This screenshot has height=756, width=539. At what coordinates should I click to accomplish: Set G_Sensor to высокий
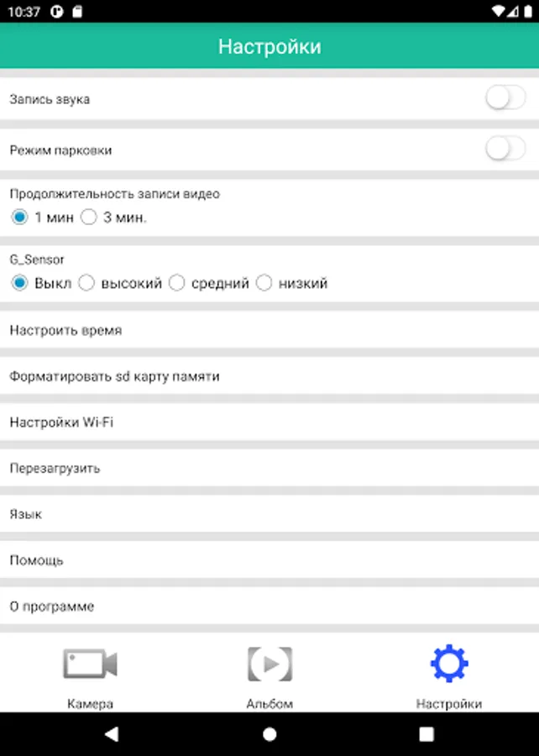[86, 283]
